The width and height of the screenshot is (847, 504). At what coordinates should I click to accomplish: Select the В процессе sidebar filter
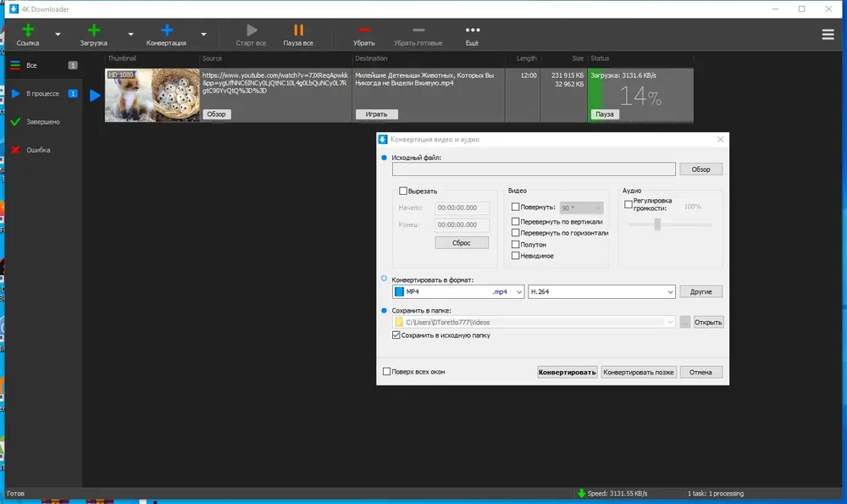43,93
